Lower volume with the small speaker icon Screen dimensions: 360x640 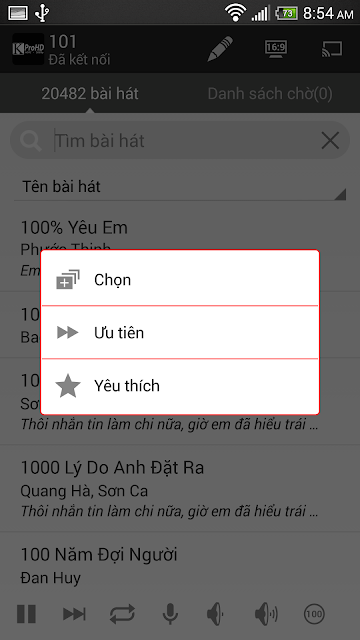tap(216, 613)
